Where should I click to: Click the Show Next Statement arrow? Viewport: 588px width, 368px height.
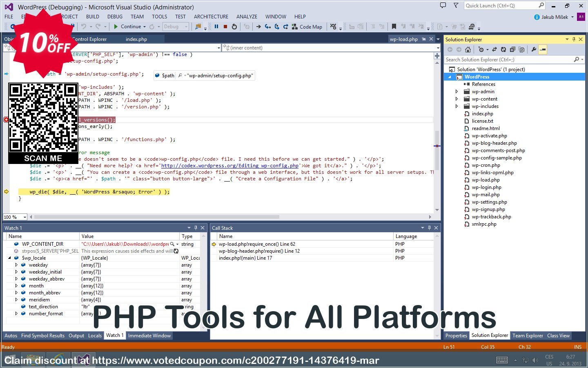(258, 27)
